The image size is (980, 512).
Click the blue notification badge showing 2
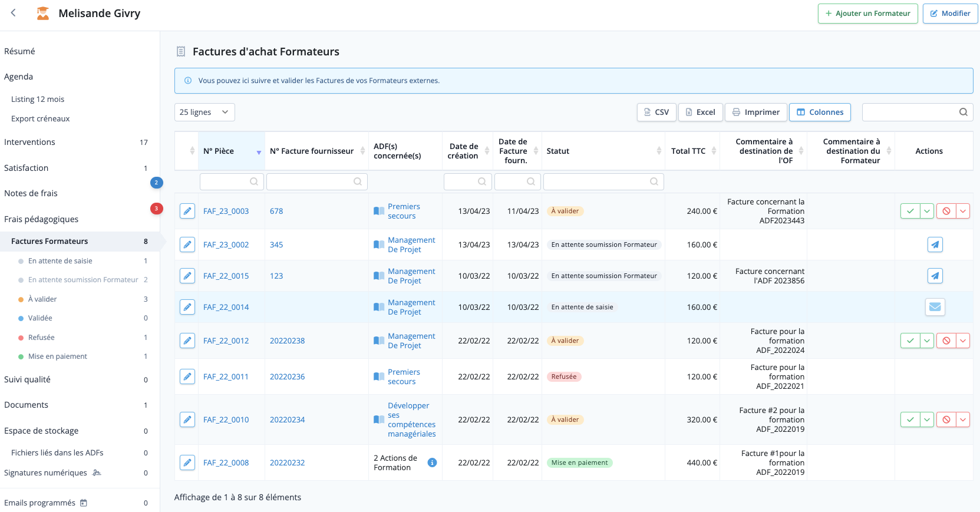156,183
